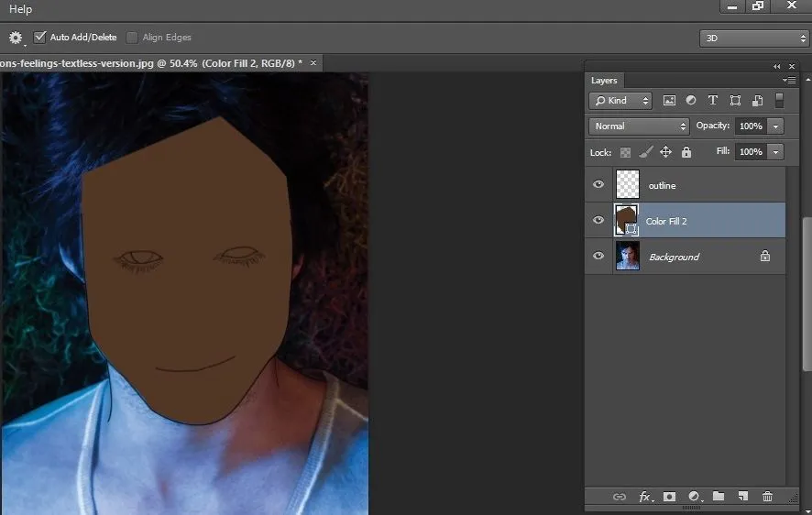812x515 pixels.
Task: Hide the outline layer
Action: tap(598, 184)
